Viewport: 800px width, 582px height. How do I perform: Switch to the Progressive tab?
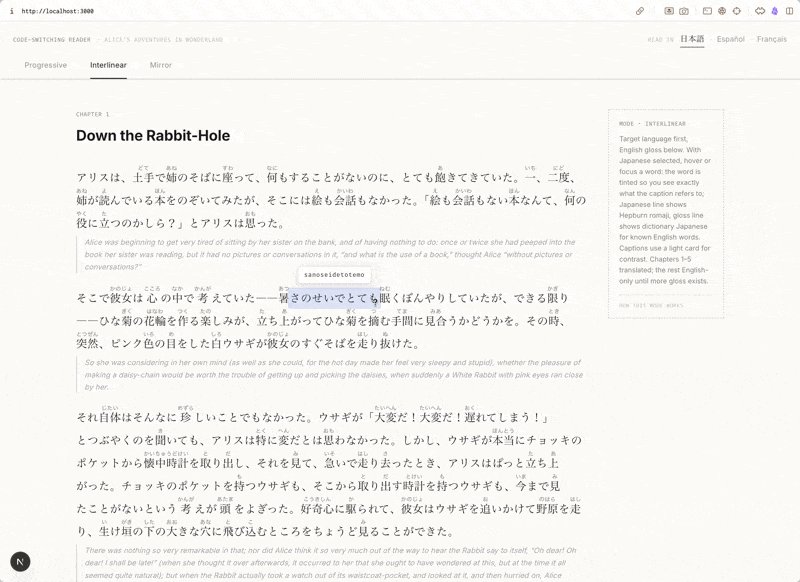[45, 65]
